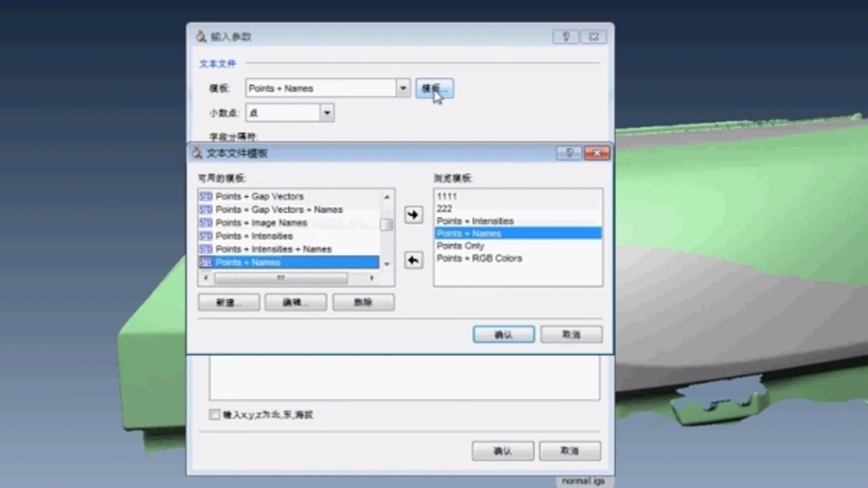Viewport: 868px width, 488px height.
Task: Click 取消 at bottom of 输入参数 dialog
Action: (x=570, y=451)
